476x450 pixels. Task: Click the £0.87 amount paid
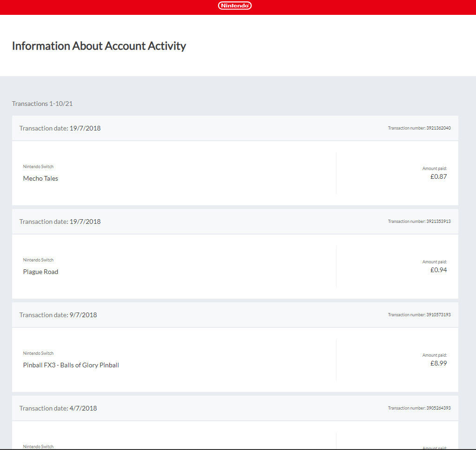(438, 176)
